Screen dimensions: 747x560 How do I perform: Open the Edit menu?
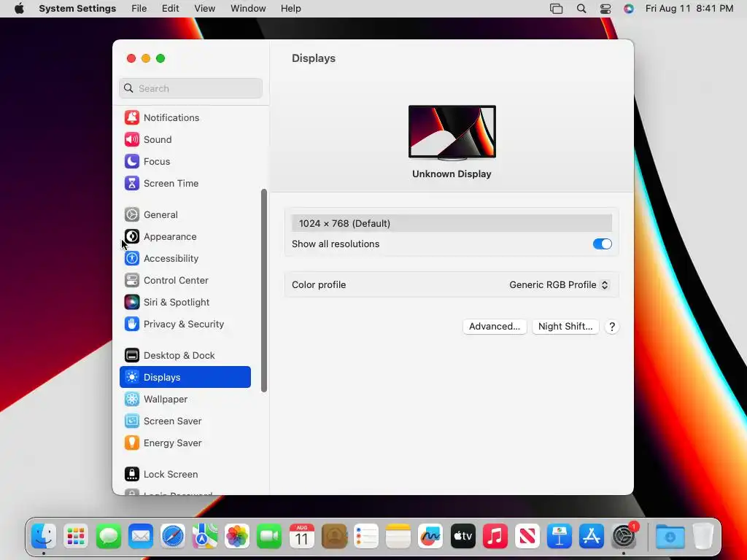[x=170, y=9]
